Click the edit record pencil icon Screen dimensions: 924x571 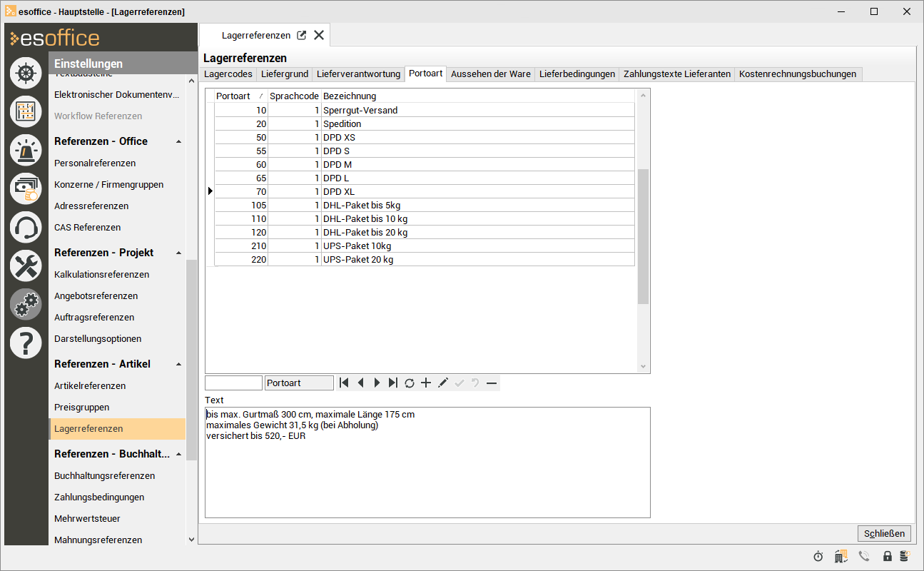tap(442, 383)
